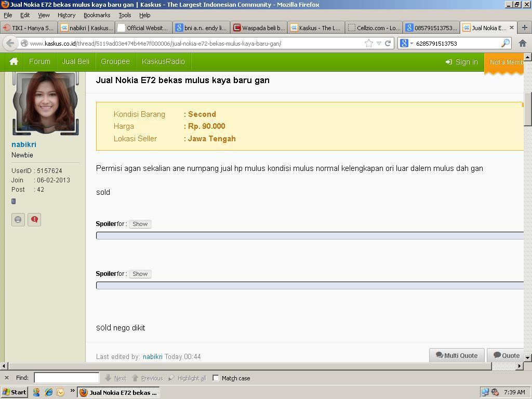Go to the Forum section

point(39,61)
